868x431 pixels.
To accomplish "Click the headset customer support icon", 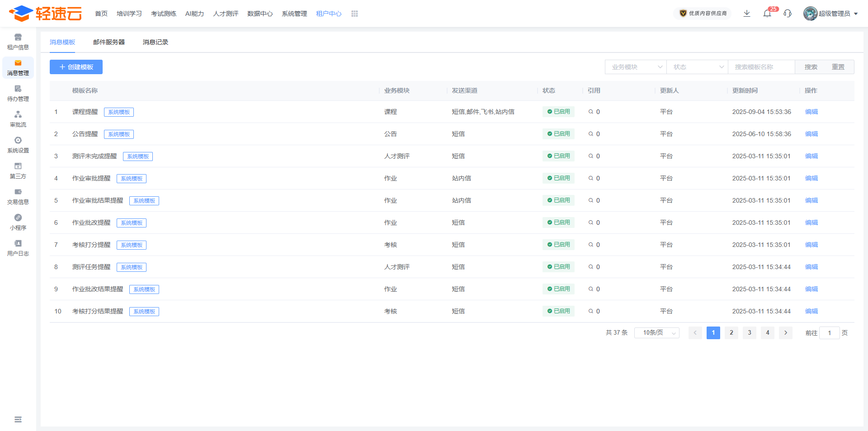I will (x=788, y=14).
